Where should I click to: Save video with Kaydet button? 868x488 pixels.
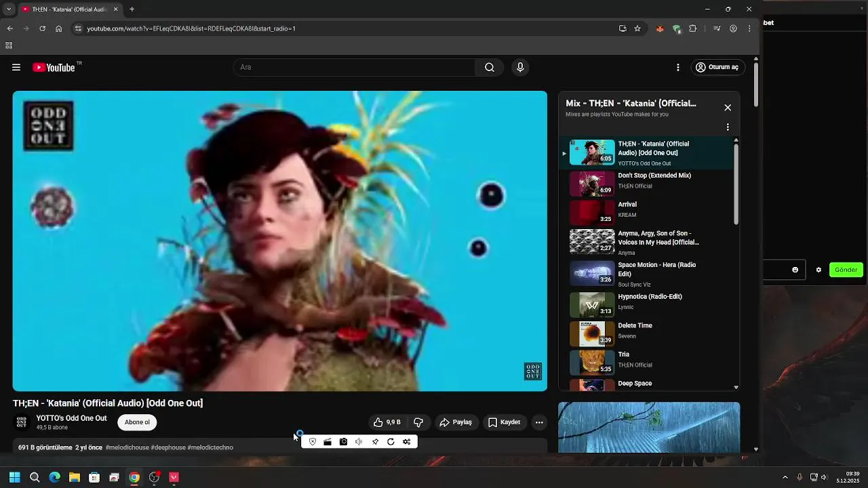(x=505, y=422)
